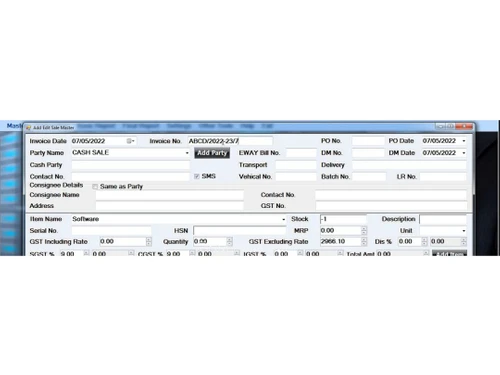This screenshot has height=375, width=500.
Task: Adjust the Quantity spinner arrows
Action: tap(229, 242)
